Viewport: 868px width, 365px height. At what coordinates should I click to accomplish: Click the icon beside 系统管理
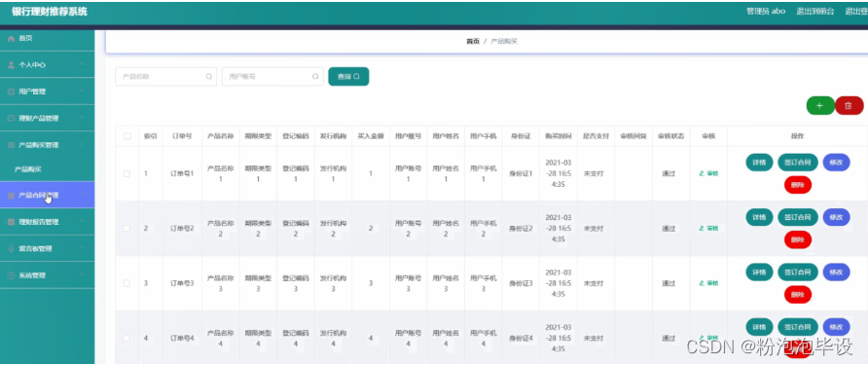pos(11,275)
